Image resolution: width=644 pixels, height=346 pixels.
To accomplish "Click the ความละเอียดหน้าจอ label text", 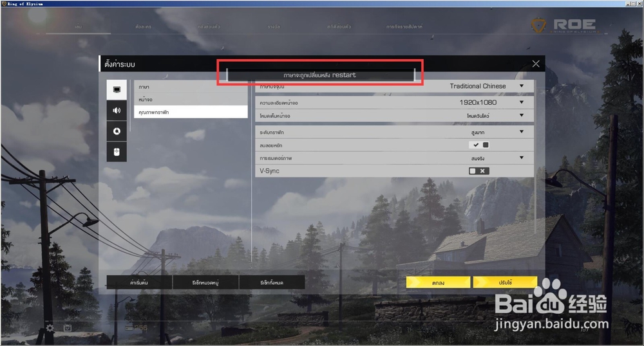I will (x=278, y=103).
